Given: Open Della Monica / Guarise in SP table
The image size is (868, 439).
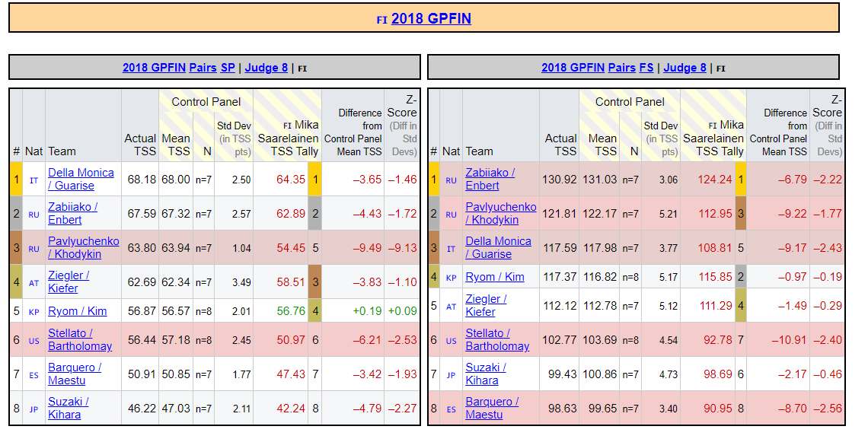Looking at the screenshot, I should [81, 179].
